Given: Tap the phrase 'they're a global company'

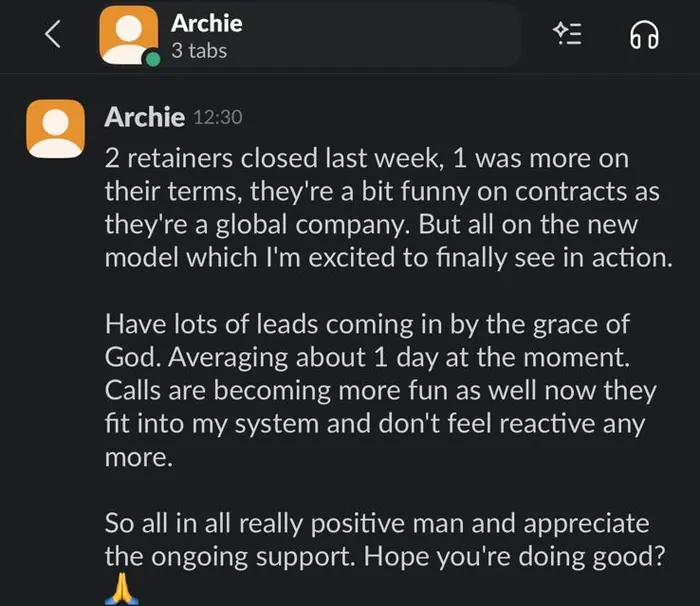Looking at the screenshot, I should [257, 225].
